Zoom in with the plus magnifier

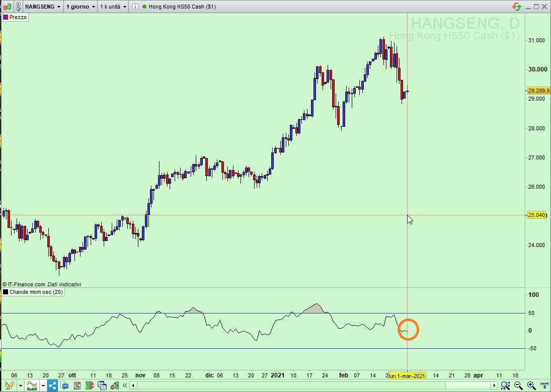531,385
